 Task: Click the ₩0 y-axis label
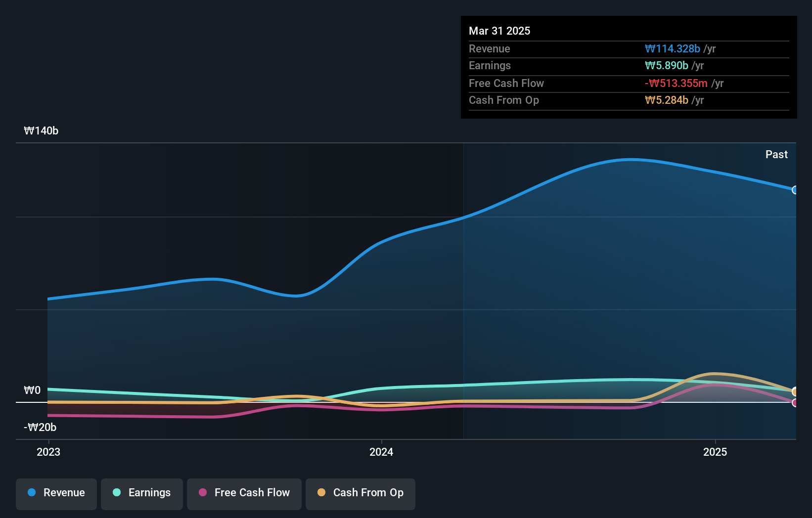pos(32,390)
